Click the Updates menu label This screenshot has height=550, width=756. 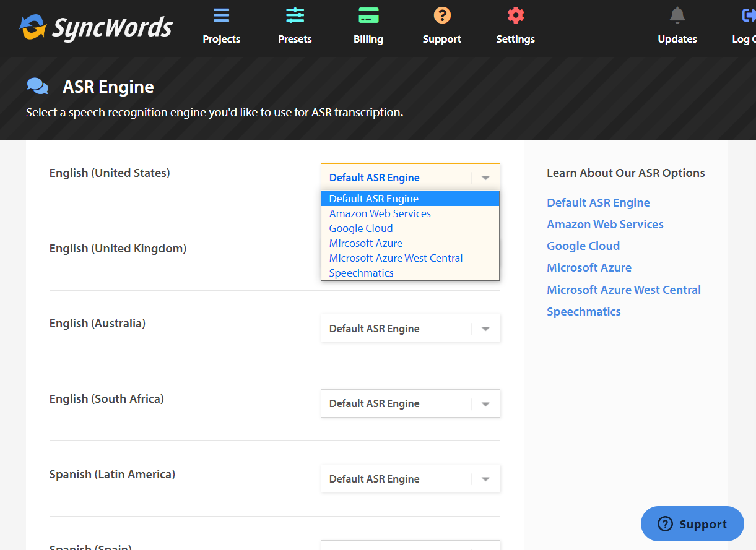coord(677,39)
